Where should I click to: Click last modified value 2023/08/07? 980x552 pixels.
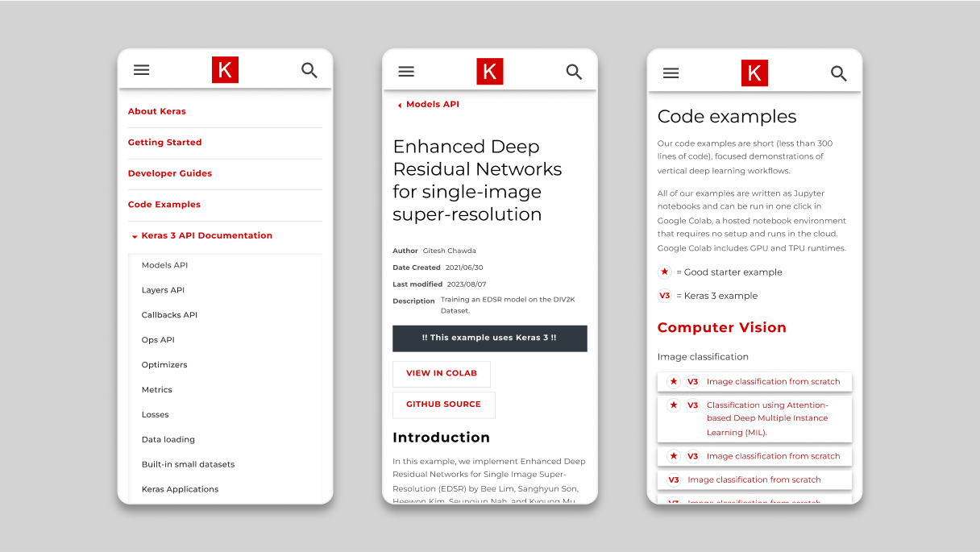[x=466, y=284]
